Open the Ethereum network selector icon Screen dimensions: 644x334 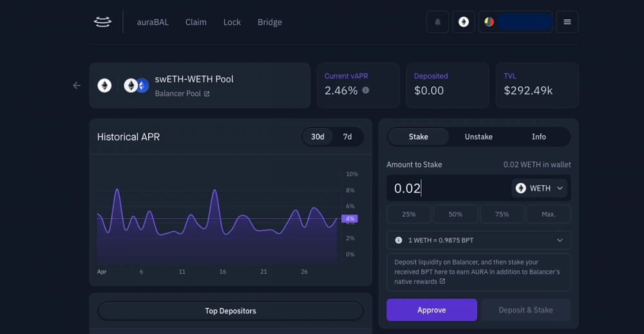point(464,22)
